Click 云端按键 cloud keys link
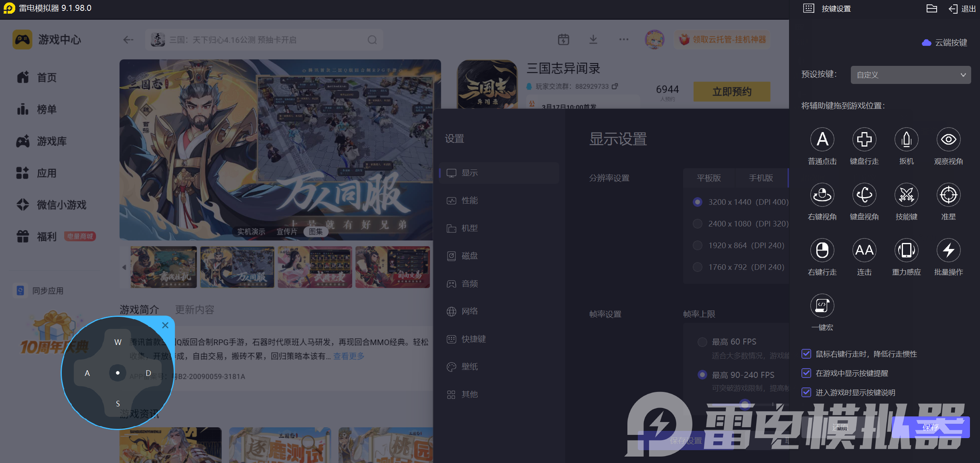980x463 pixels. tap(945, 43)
